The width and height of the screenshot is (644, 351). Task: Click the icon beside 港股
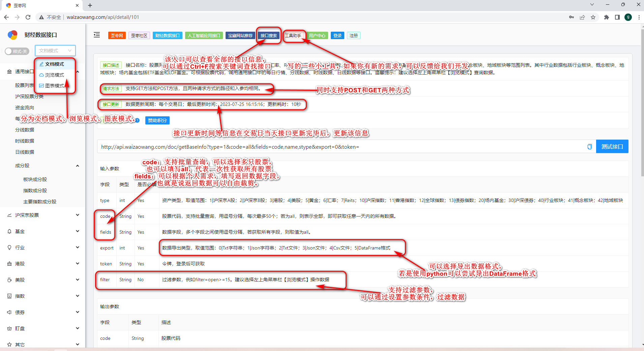9,264
